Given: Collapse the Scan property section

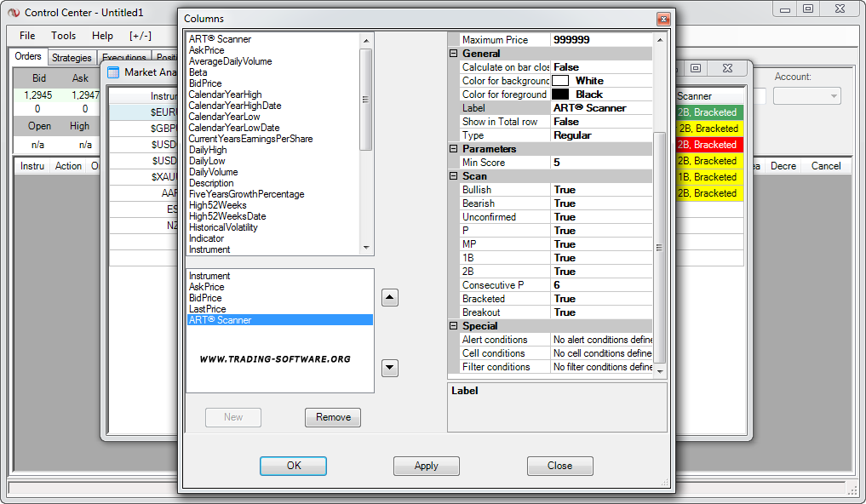Looking at the screenshot, I should pos(454,176).
